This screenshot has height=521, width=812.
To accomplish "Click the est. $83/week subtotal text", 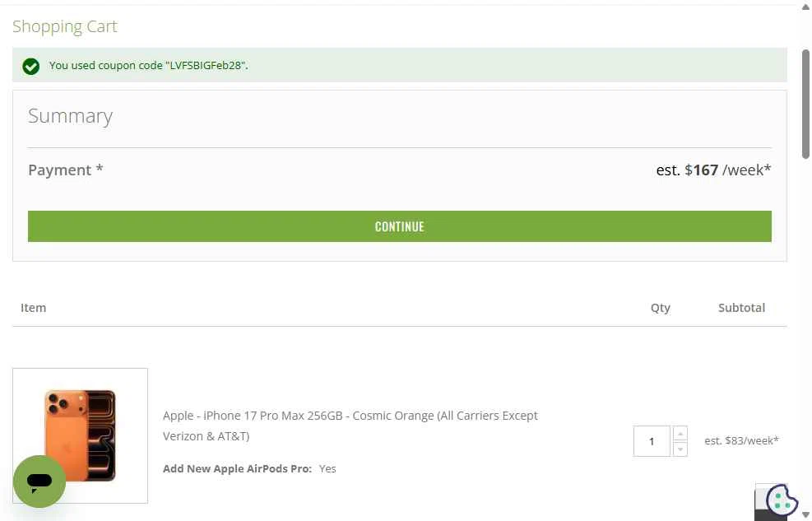I will click(x=741, y=440).
